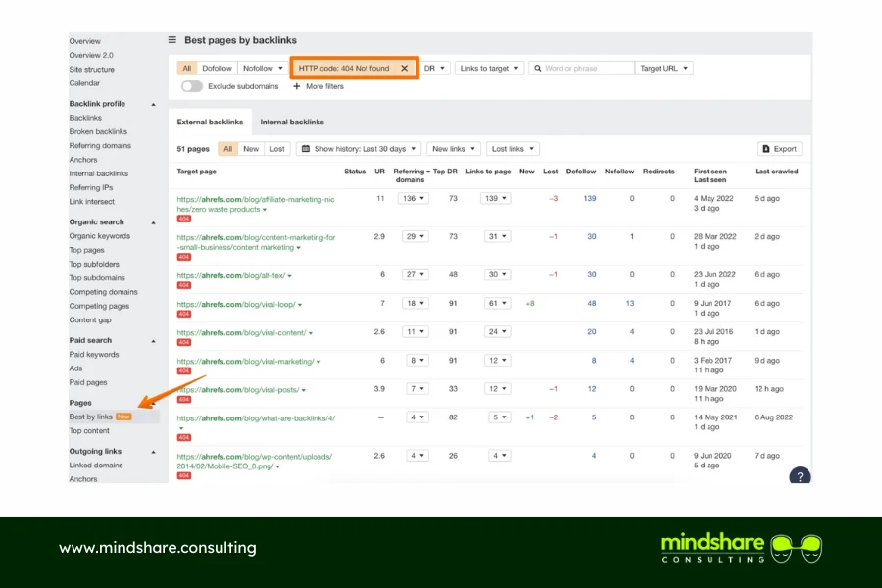Toggle Exclude subdomains switch
Screen dimensions: 882x588
point(191,86)
